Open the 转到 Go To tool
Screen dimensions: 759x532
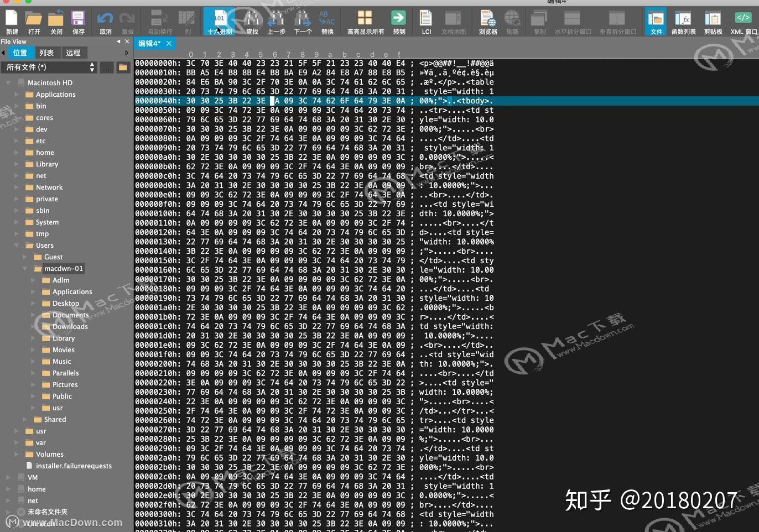point(399,22)
